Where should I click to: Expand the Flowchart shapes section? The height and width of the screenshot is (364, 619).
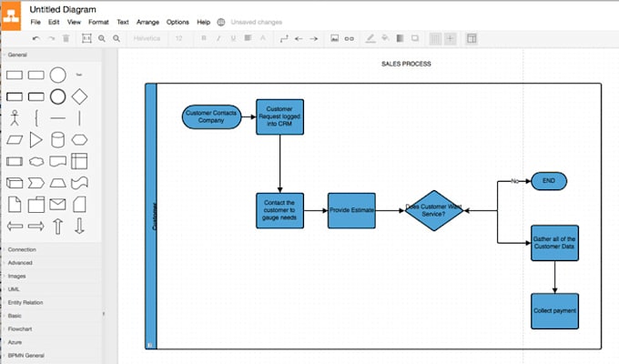[x=51, y=329]
